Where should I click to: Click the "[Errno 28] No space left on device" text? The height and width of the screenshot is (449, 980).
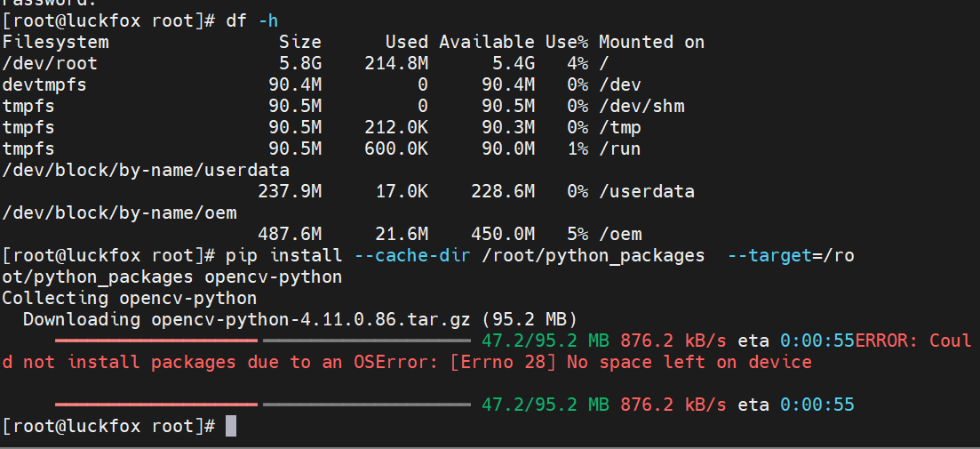pyautogui.click(x=631, y=362)
